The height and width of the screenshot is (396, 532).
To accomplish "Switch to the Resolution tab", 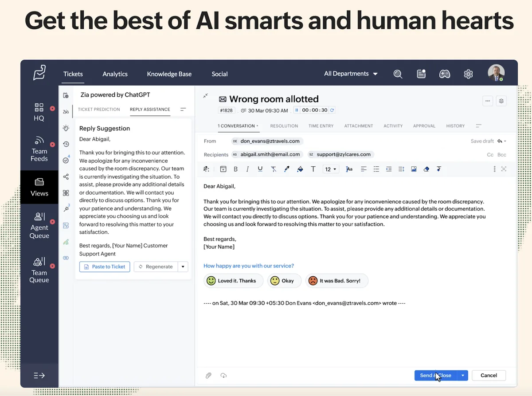I will [x=284, y=126].
